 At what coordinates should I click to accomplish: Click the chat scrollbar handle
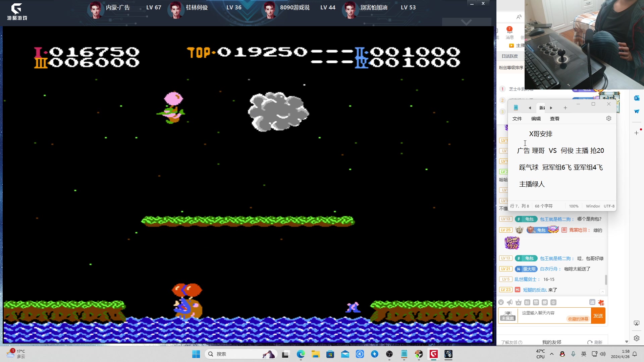[606, 280]
